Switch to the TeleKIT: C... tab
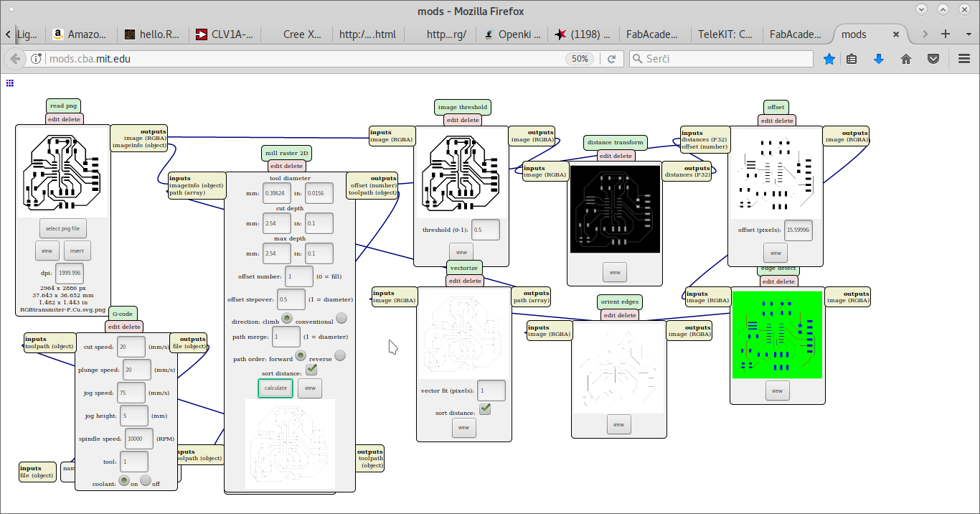Image resolution: width=980 pixels, height=514 pixels. [x=726, y=34]
